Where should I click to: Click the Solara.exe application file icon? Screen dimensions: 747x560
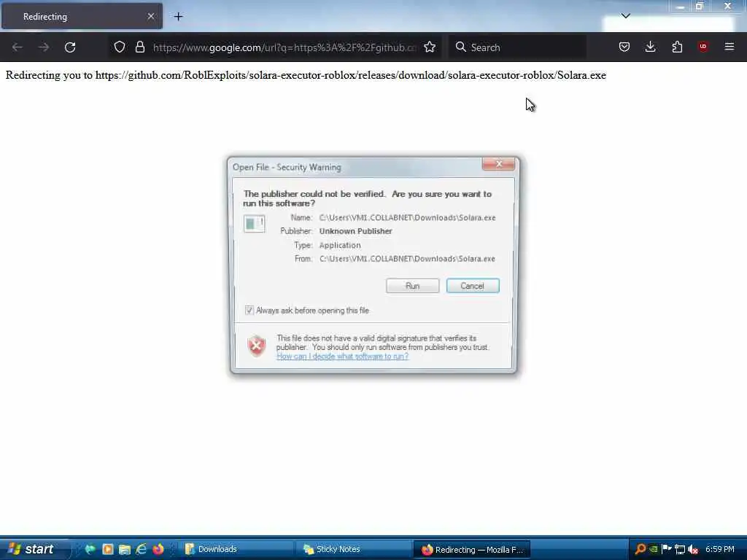click(x=254, y=223)
